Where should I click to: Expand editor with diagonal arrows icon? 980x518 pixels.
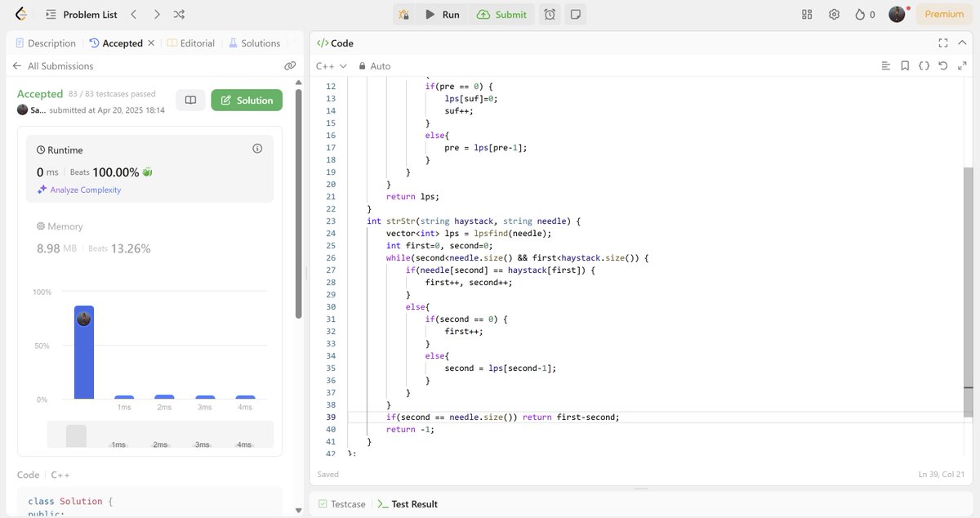click(x=962, y=66)
